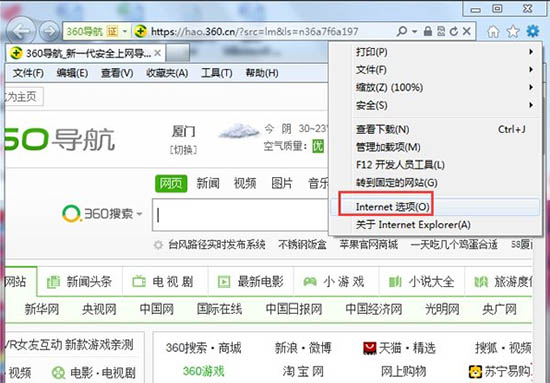The height and width of the screenshot is (383, 550).
Task: Expand the 文件(F) submenu in gear menu
Action: (531, 69)
